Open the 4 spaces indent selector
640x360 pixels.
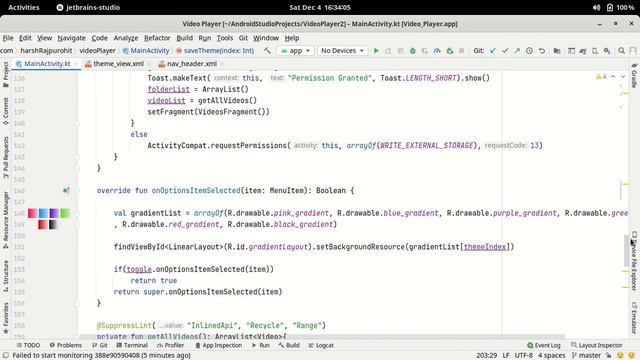coord(551,356)
